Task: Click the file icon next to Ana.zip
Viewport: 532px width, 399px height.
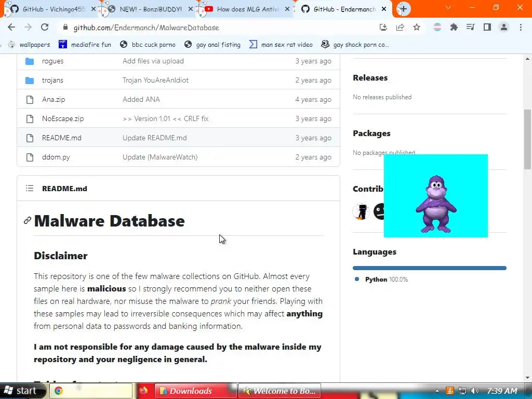Action: point(30,99)
